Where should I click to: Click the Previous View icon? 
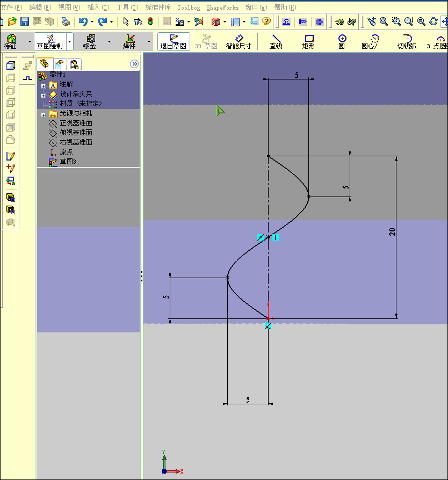pyautogui.click(x=371, y=21)
